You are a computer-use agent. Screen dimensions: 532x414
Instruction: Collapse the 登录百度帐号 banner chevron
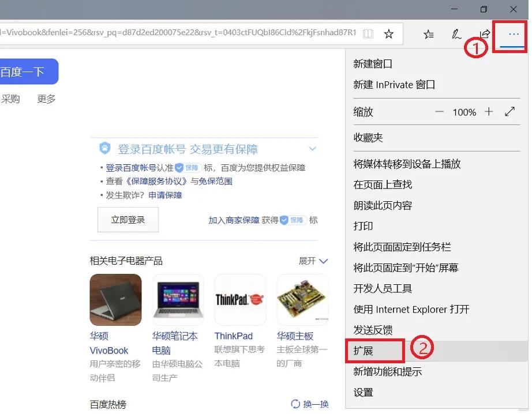(x=313, y=149)
